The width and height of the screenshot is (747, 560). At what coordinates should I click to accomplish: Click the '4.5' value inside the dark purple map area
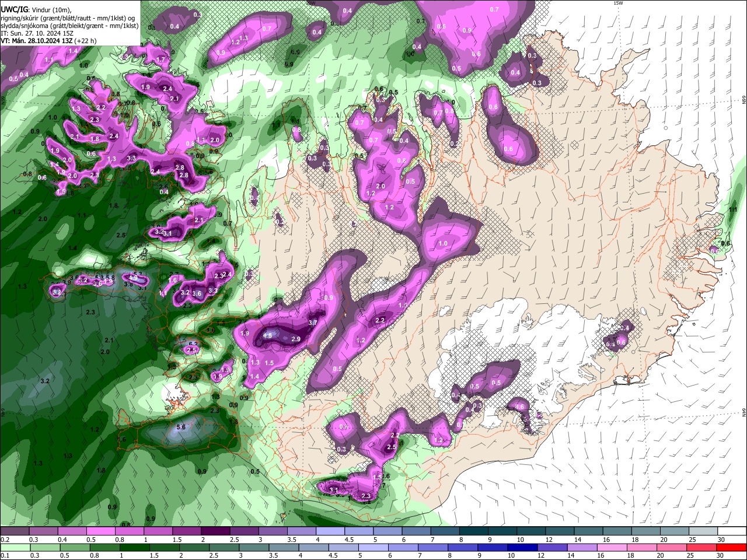coord(268,335)
